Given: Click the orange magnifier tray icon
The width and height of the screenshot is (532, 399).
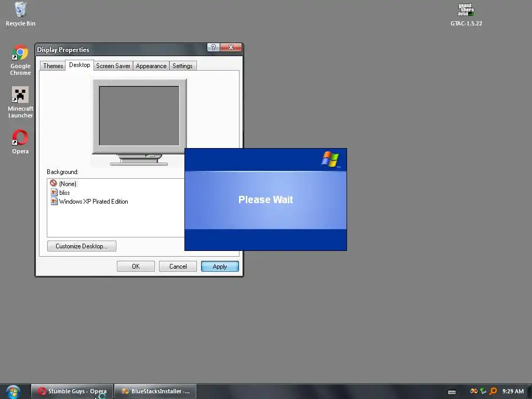Looking at the screenshot, I should [x=493, y=391].
